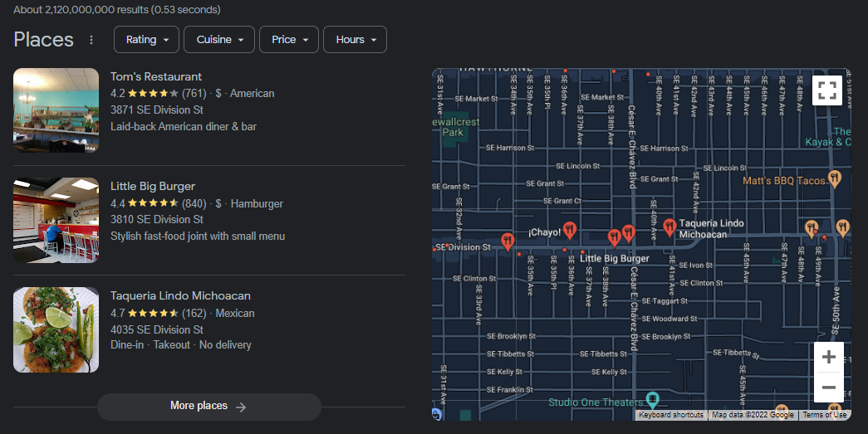Image resolution: width=868 pixels, height=434 pixels.
Task: Open the Tom's Restaurant listing title
Action: click(x=156, y=77)
